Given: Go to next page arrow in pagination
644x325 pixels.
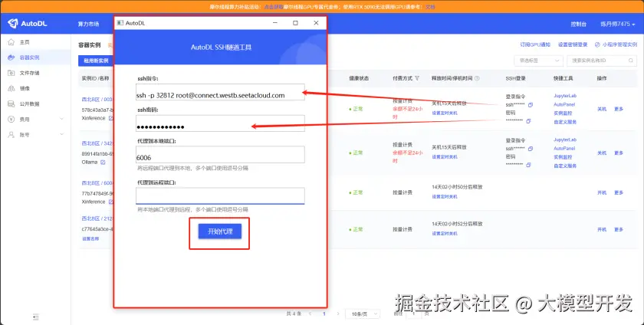Looking at the screenshot, I should [338, 314].
